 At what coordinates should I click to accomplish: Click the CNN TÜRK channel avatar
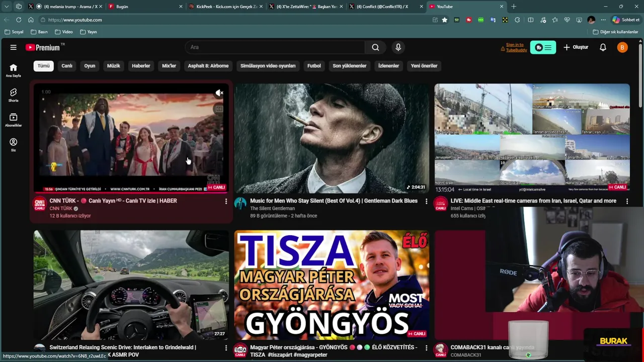[39, 204]
